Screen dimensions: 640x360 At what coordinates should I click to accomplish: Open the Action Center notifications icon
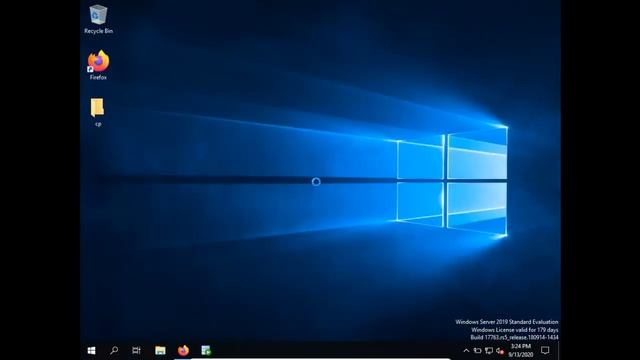545,351
